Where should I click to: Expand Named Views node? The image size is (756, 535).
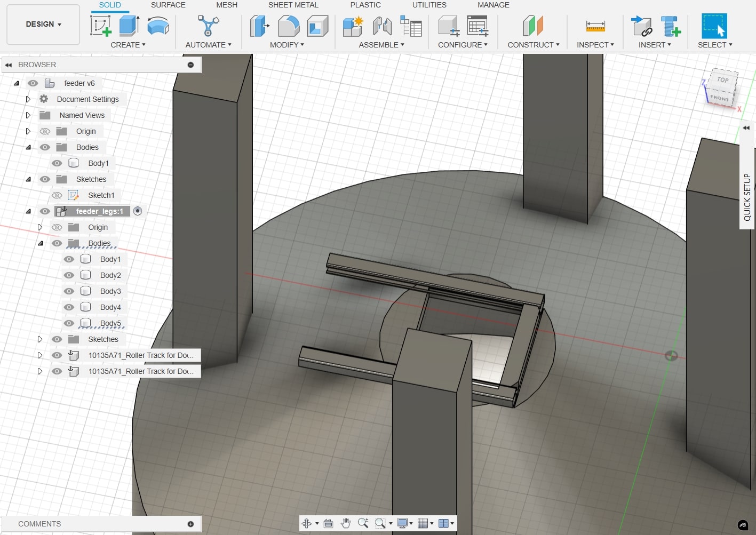(28, 115)
